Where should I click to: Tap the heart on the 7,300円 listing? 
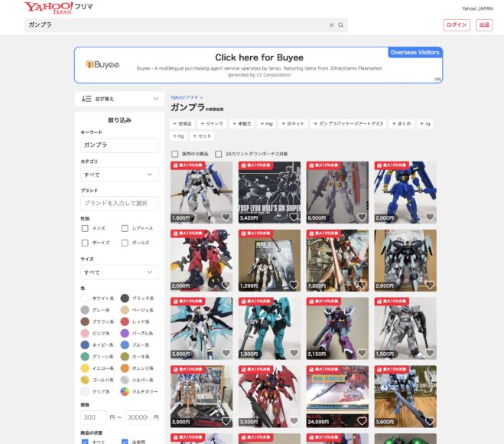[x=362, y=285]
